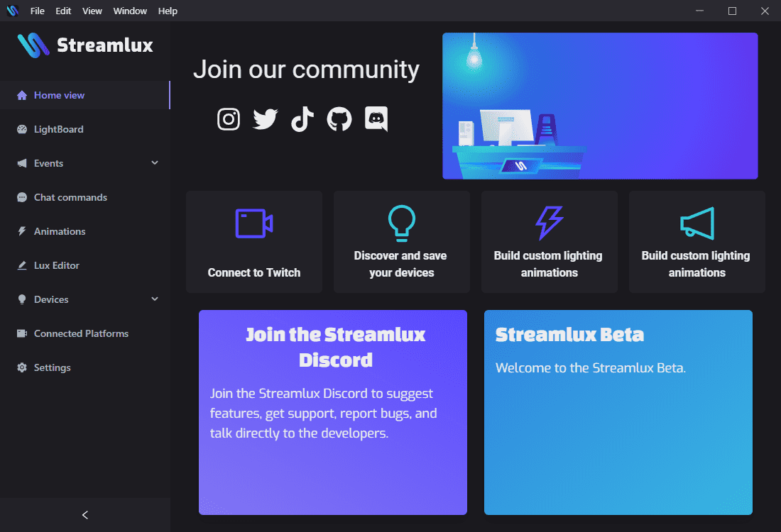Open the TikTok icon link
This screenshot has height=532, width=781.
tap(302, 119)
